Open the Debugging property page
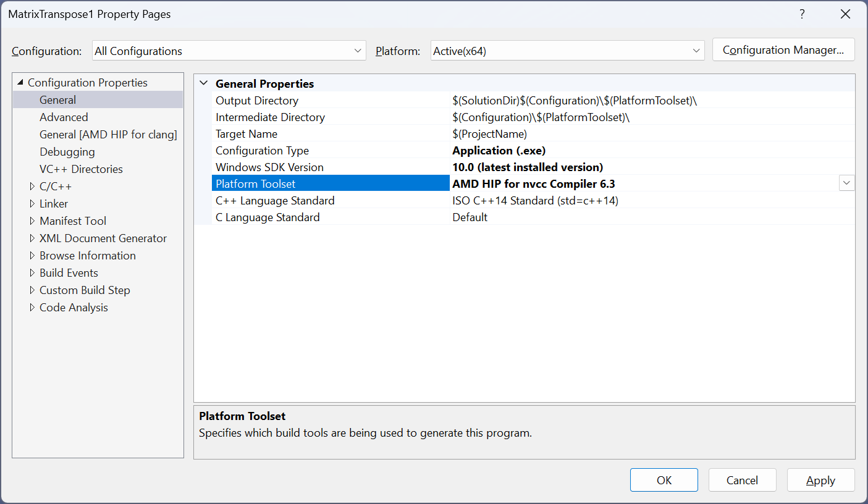868x504 pixels. coord(67,152)
